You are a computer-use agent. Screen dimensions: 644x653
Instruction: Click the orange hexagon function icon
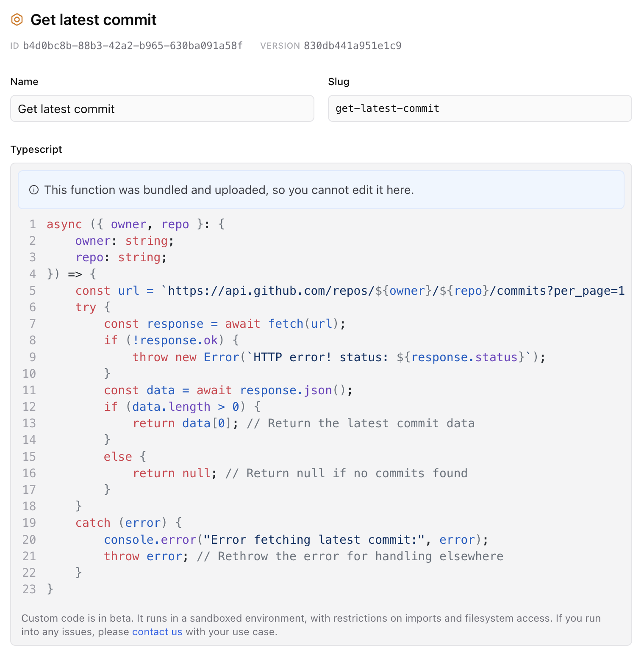tap(17, 19)
